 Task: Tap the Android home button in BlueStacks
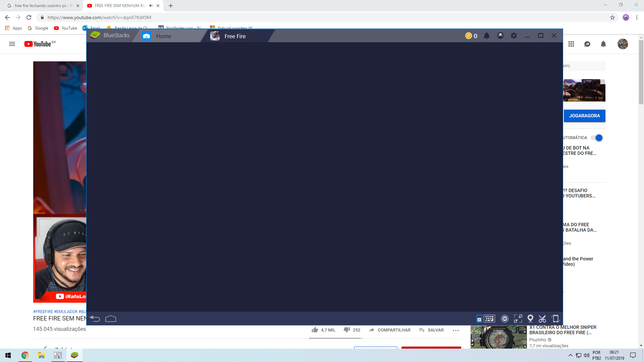[111, 318]
